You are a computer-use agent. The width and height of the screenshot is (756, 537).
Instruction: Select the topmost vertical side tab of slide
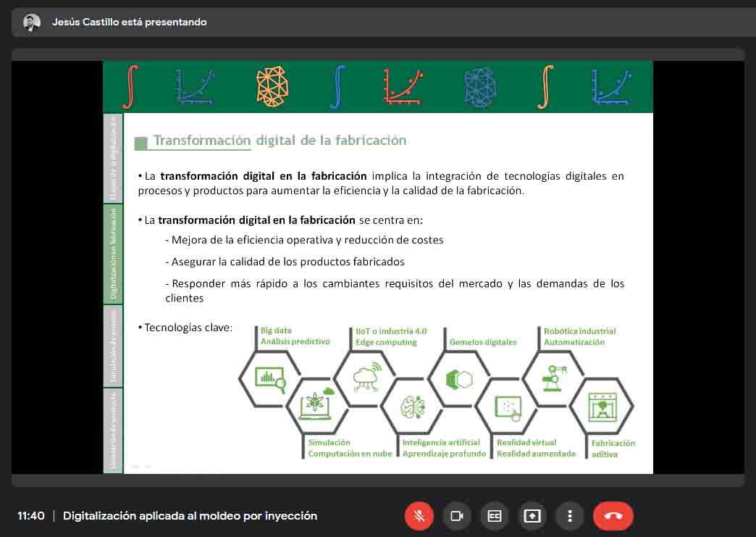point(113,158)
